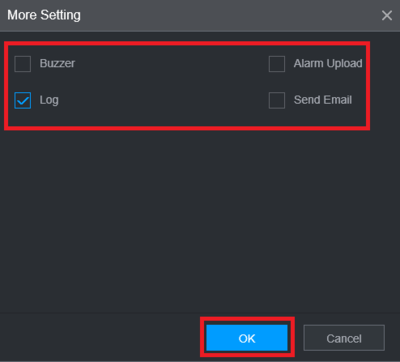The width and height of the screenshot is (400, 362).
Task: Confirm settings with the OK button
Action: [247, 338]
